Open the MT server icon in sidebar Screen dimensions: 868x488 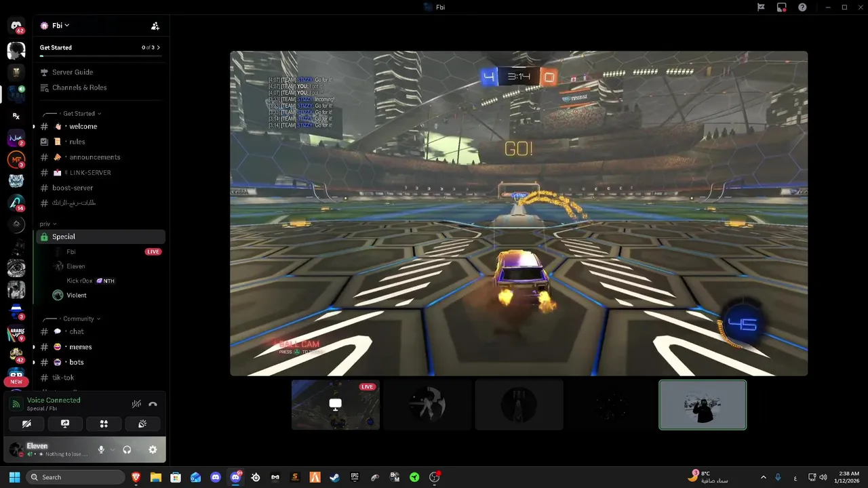click(16, 160)
